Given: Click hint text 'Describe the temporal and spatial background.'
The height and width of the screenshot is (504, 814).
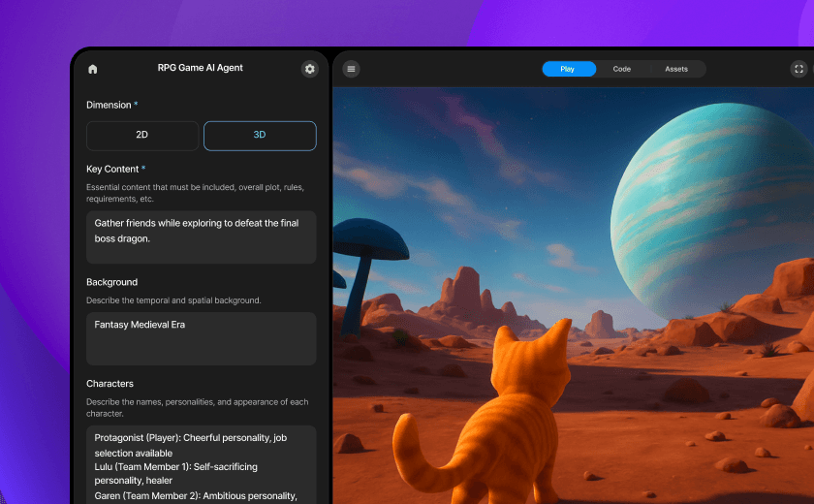Looking at the screenshot, I should 173,300.
